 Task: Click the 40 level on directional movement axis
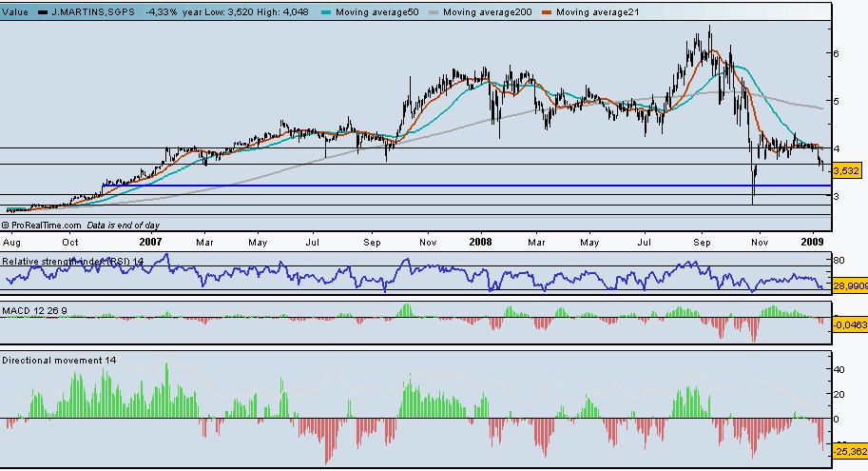[839, 369]
